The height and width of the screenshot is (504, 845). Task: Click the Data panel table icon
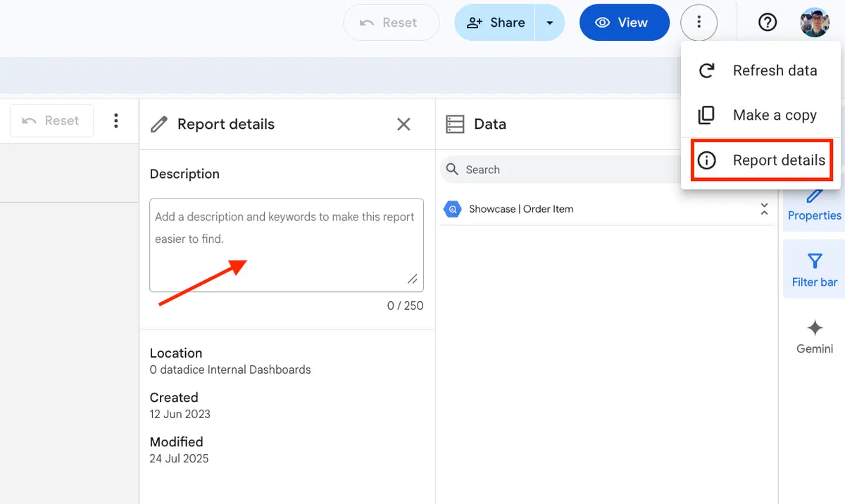coord(456,125)
